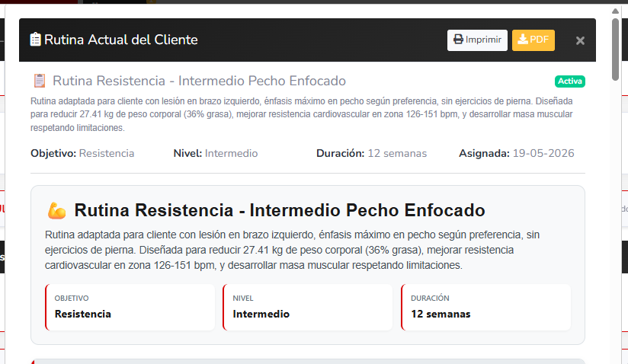Click the flexed bicep emoji icon
Screen dimensions: 628x364
coord(56,211)
